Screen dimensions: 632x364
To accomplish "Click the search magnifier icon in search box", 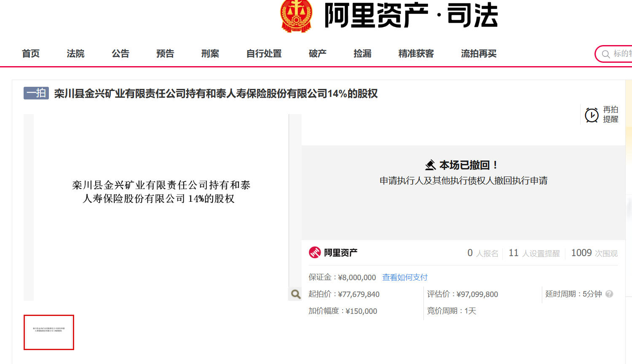I will coord(606,54).
